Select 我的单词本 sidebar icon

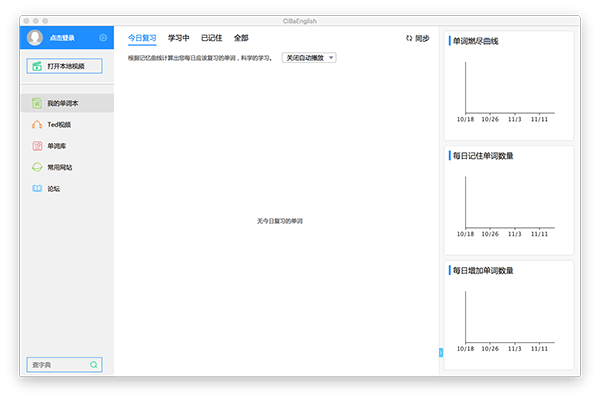click(37, 103)
